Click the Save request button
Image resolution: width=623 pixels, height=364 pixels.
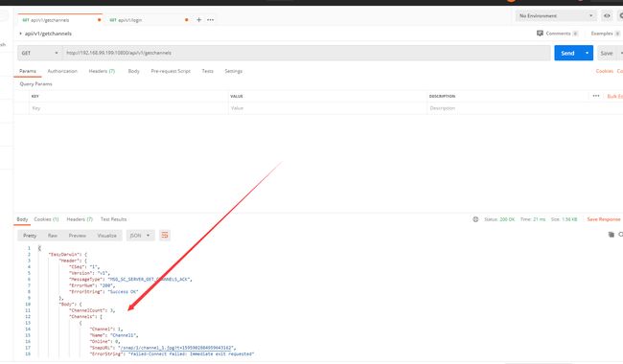click(607, 53)
